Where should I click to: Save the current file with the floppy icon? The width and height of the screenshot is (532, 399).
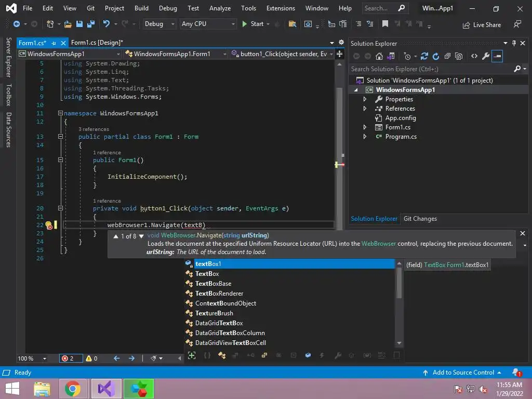pos(79,24)
